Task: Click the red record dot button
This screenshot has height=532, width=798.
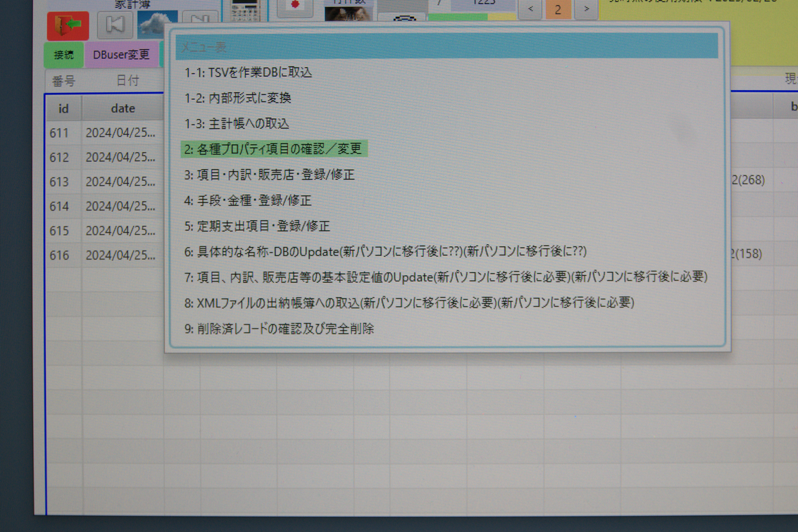Action: 294,6
